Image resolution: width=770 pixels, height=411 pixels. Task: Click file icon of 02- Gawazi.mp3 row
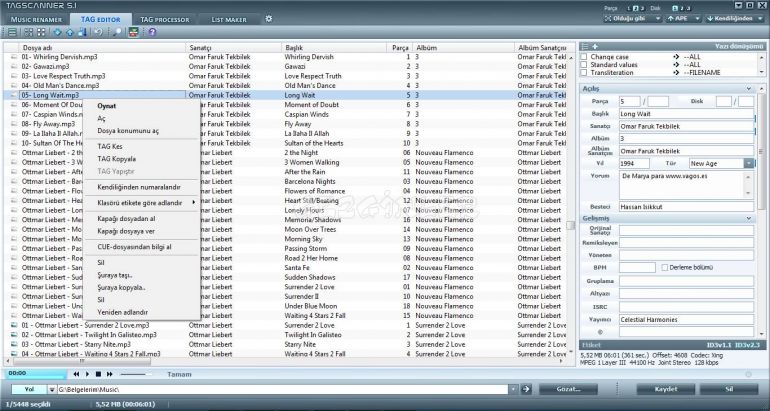pyautogui.click(x=14, y=66)
